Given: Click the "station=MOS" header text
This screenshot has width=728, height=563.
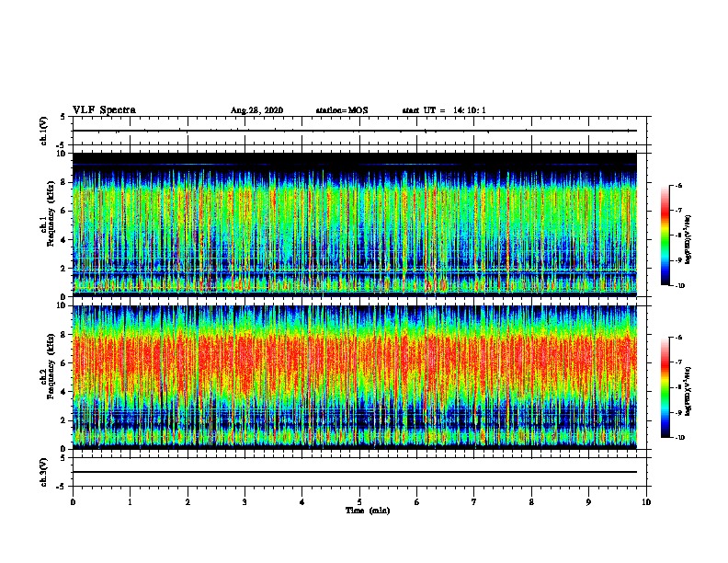Looking at the screenshot, I should click(342, 110).
